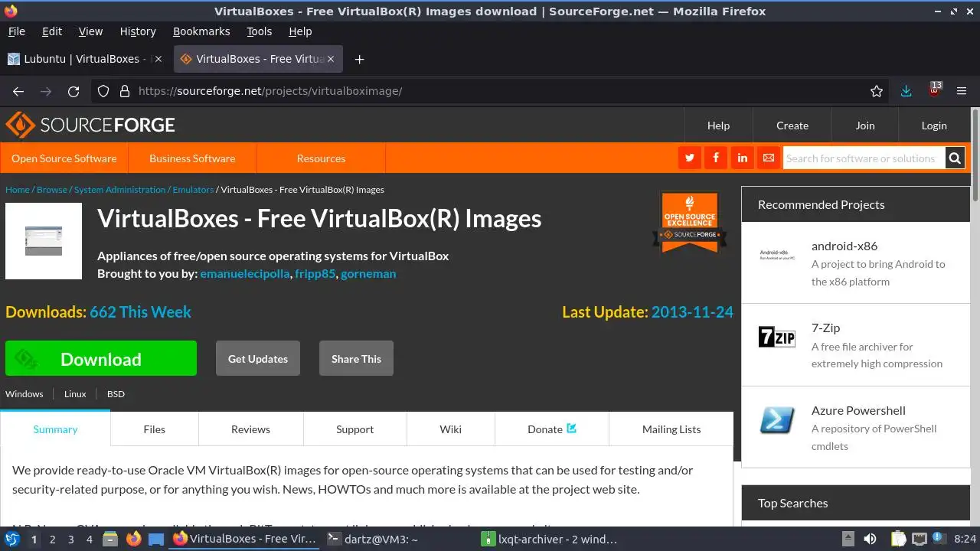Share via the Facebook icon
The image size is (980, 551).
point(716,158)
